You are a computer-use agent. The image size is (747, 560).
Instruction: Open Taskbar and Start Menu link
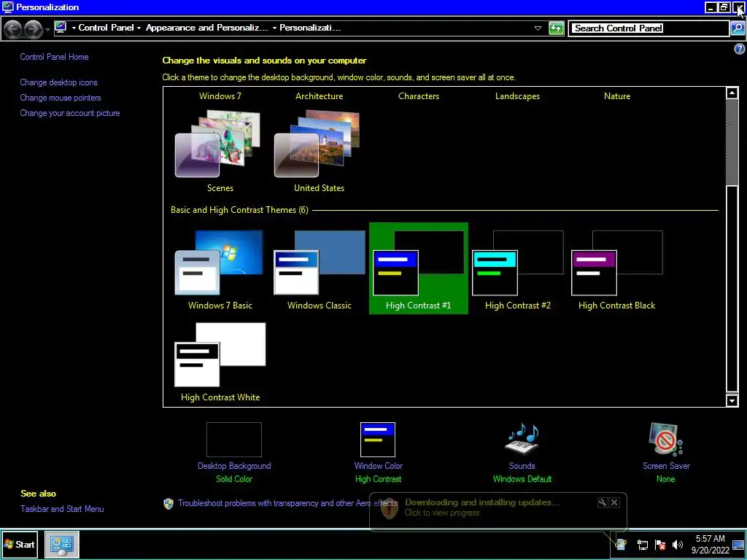[62, 508]
